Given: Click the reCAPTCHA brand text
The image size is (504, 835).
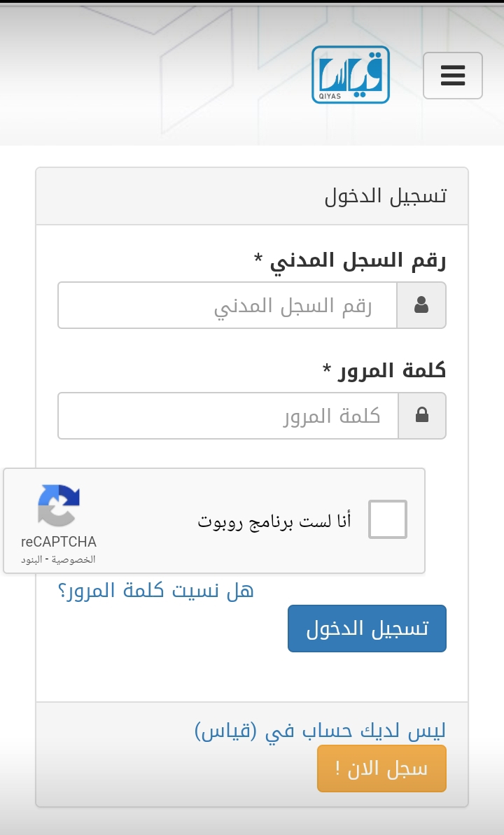Looking at the screenshot, I should point(59,542).
